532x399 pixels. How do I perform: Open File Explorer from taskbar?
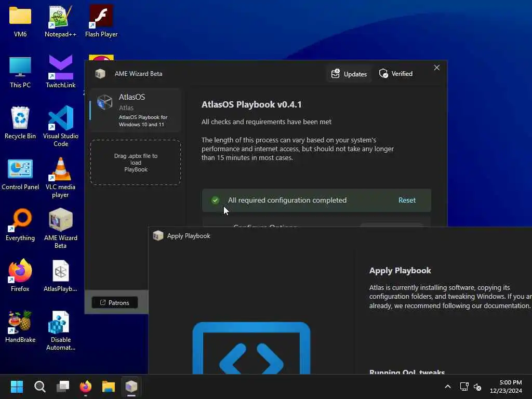pyautogui.click(x=109, y=387)
